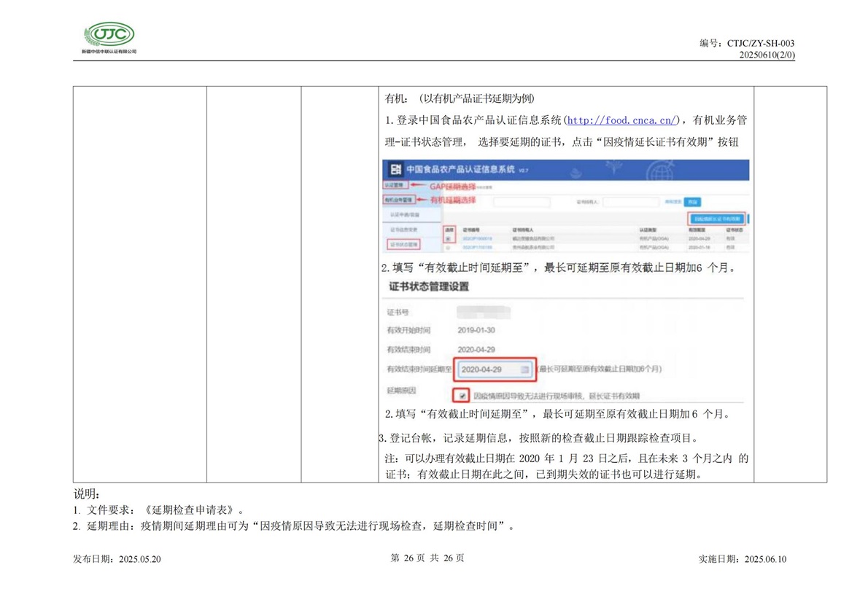868x613 pixels.
Task: Click the version text 20250610(2/0)
Action: pyautogui.click(x=767, y=55)
